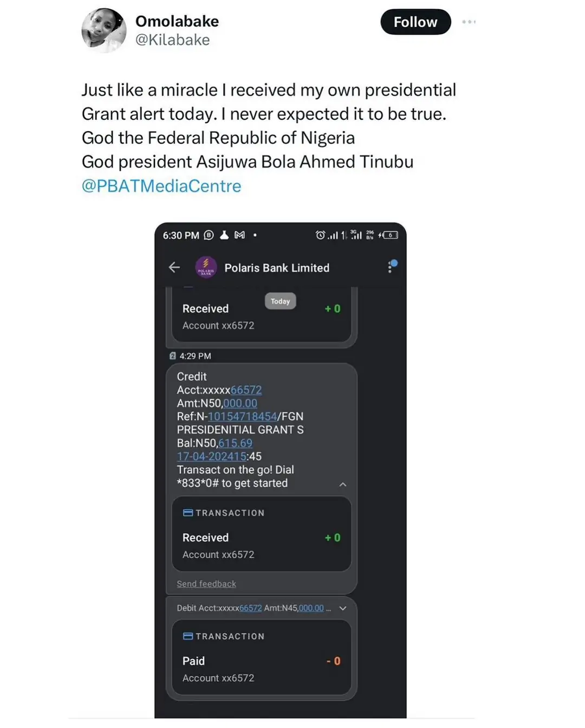Click the Follow button
The width and height of the screenshot is (585, 728).
tap(415, 22)
